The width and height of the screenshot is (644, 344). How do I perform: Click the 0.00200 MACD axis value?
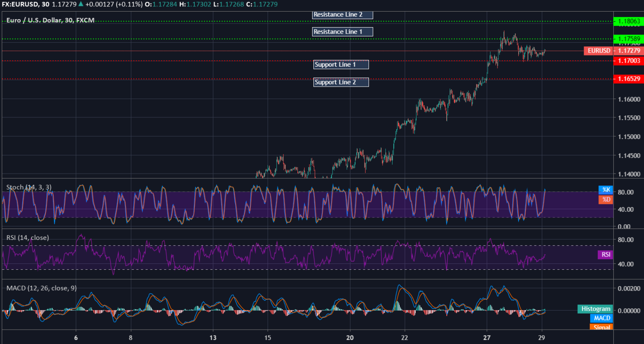[629, 289]
